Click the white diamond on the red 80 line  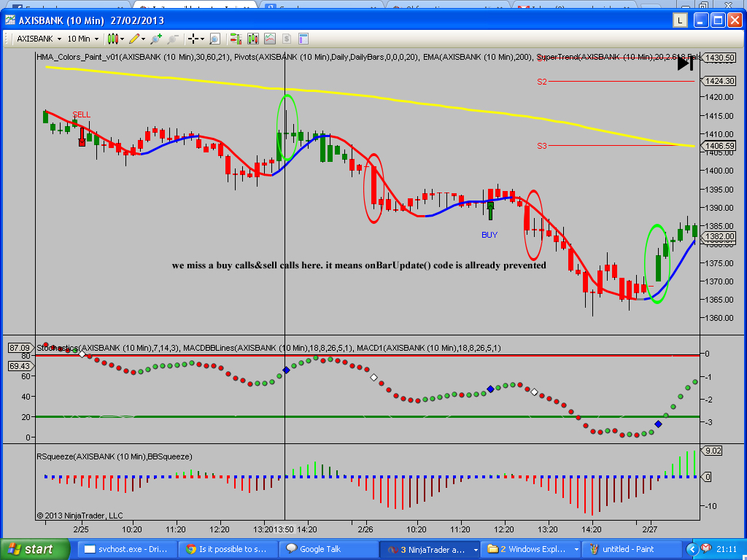(x=82, y=354)
